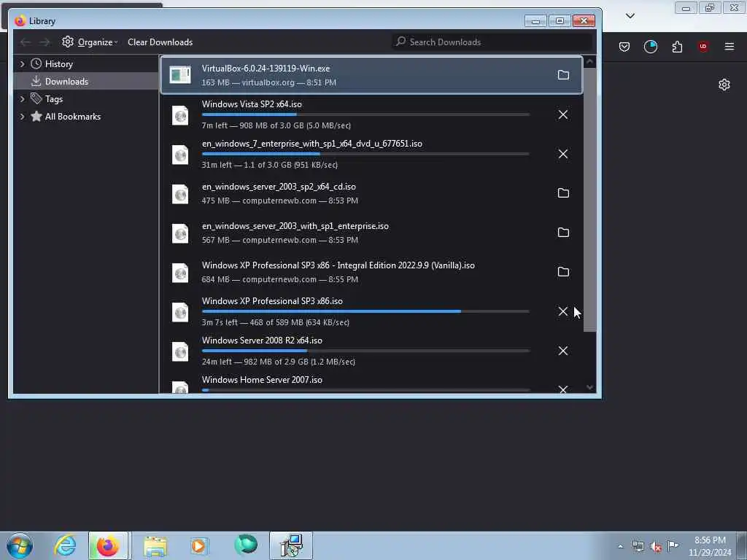This screenshot has height=560, width=747.
Task: Click the Server 2008 R2 progress bar
Action: click(x=365, y=351)
